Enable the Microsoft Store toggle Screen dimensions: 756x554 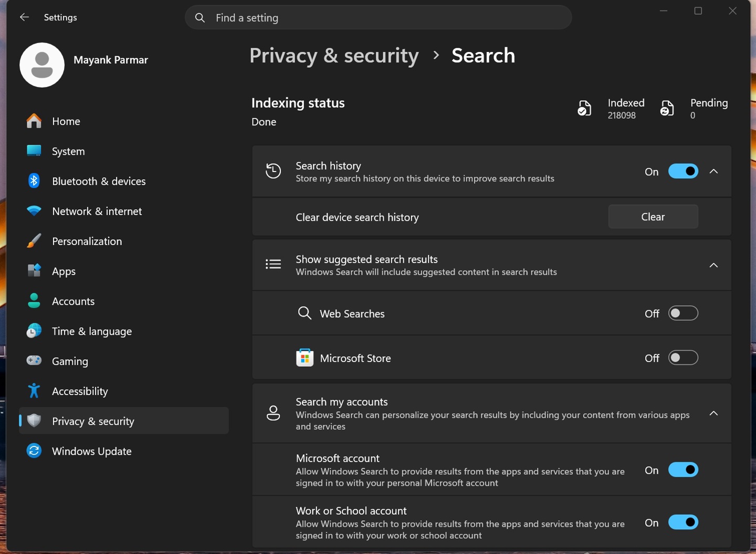[x=683, y=358]
